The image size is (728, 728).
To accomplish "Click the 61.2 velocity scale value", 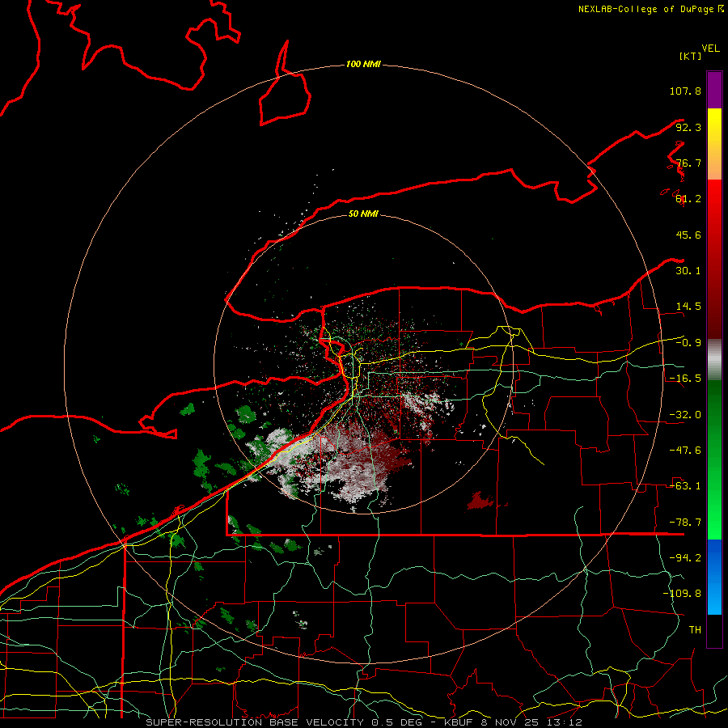I will [688, 199].
